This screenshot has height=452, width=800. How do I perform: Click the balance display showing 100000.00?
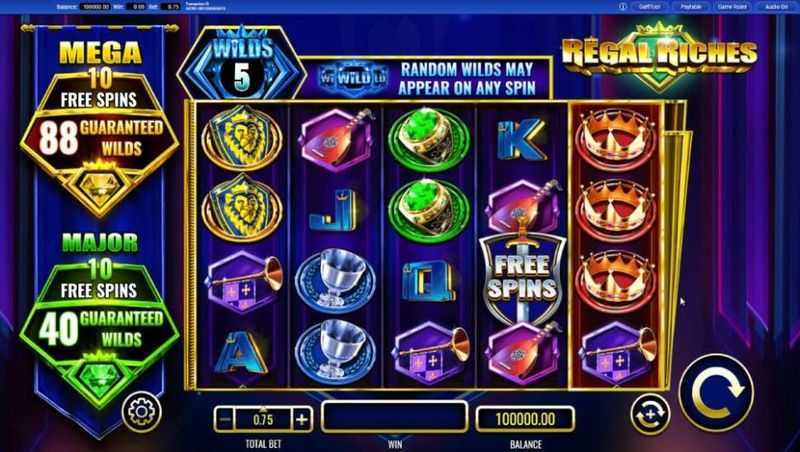[x=525, y=419]
